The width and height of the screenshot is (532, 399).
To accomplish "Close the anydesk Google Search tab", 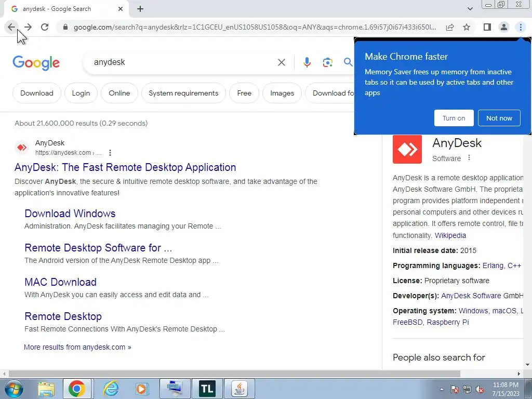I will [121, 9].
